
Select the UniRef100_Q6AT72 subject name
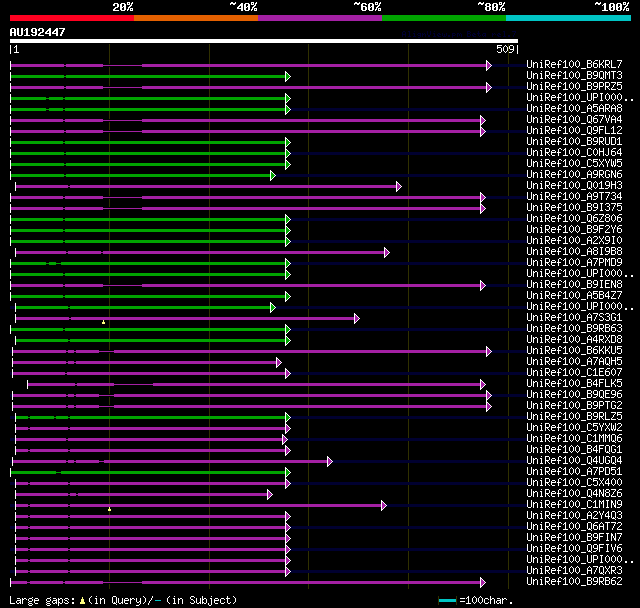pyautogui.click(x=574, y=527)
